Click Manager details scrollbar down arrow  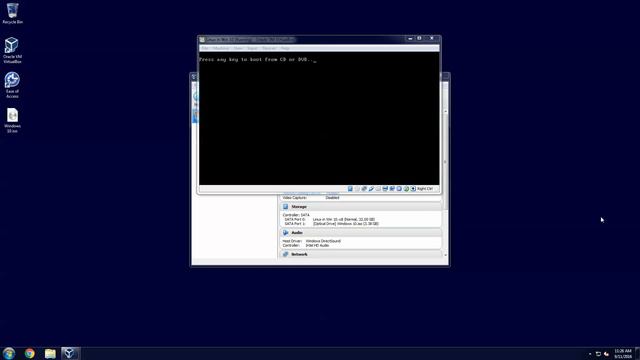445,255
